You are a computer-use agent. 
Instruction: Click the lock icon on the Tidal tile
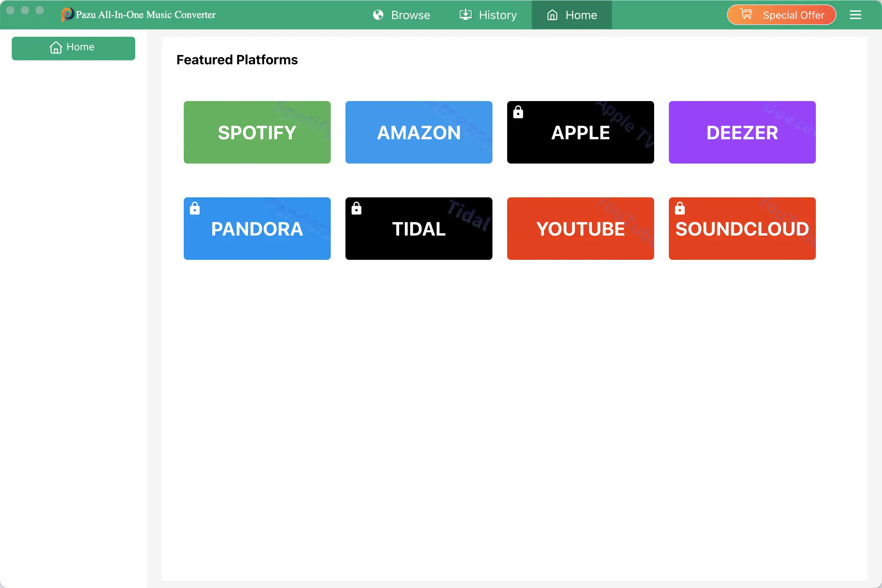click(356, 208)
